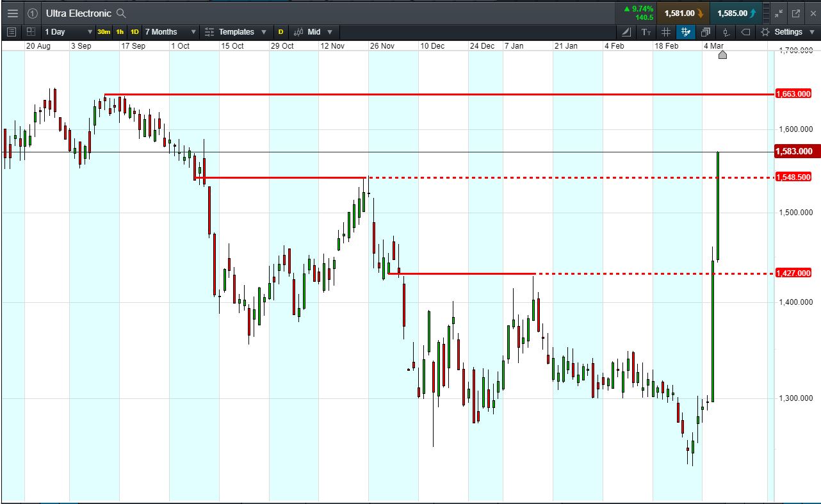Click the sell price 1,581.00 button
Image resolution: width=821 pixels, height=504 pixels.
pyautogui.click(x=683, y=13)
